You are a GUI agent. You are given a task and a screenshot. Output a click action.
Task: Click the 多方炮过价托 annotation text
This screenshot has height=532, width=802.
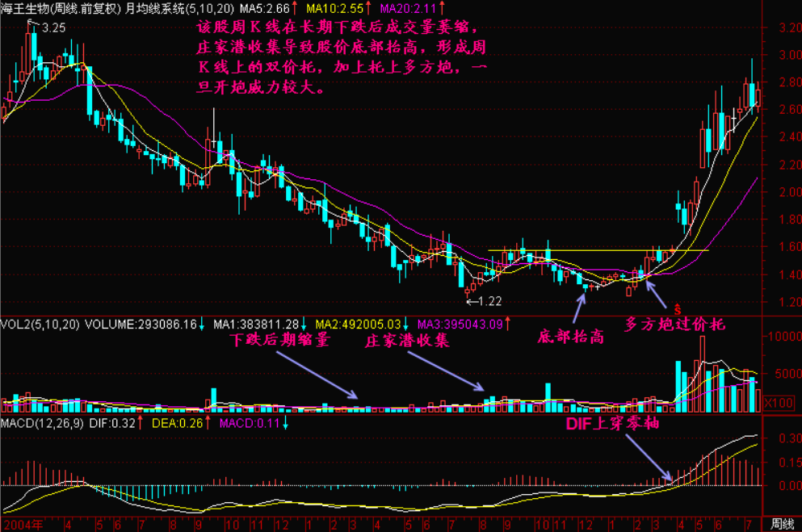(675, 325)
